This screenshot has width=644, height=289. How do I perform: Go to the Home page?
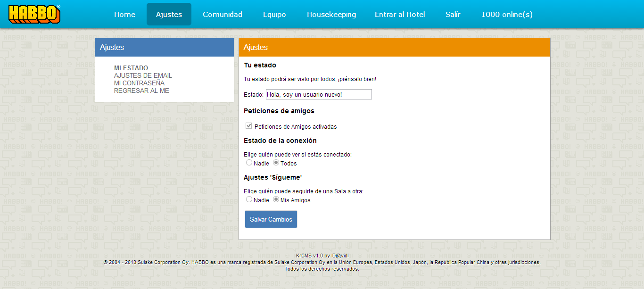click(125, 15)
